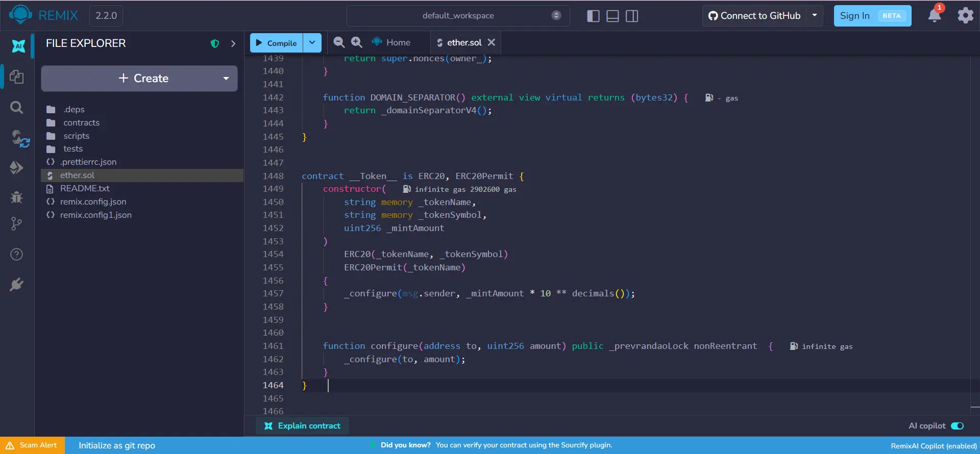Click the Sign In button
The height and width of the screenshot is (454, 980).
tap(872, 16)
